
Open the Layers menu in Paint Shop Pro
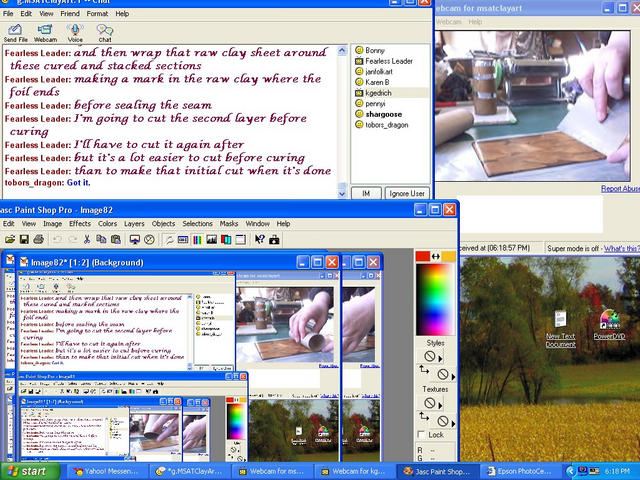click(134, 223)
